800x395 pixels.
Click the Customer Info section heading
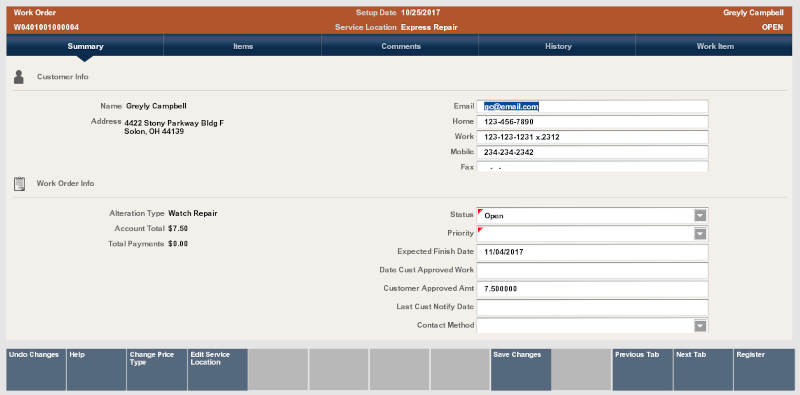click(x=63, y=77)
